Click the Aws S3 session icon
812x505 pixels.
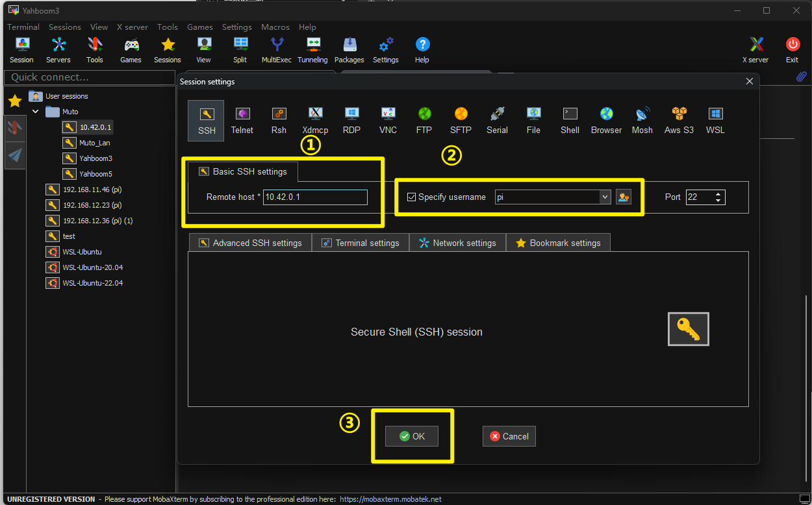tap(679, 120)
